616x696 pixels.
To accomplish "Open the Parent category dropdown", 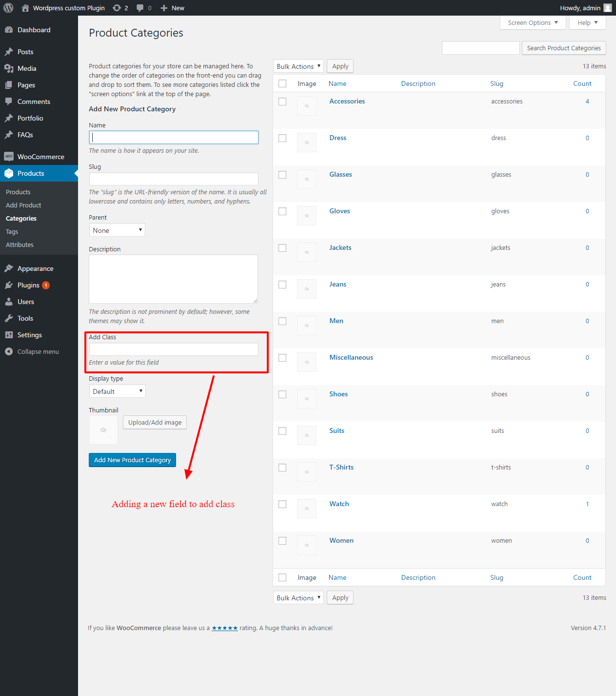I will click(x=117, y=230).
